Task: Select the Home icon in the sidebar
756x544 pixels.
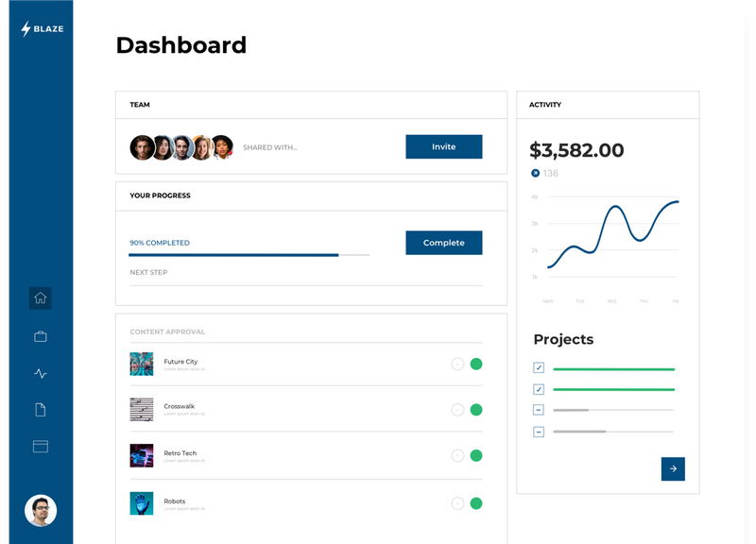Action: click(41, 297)
